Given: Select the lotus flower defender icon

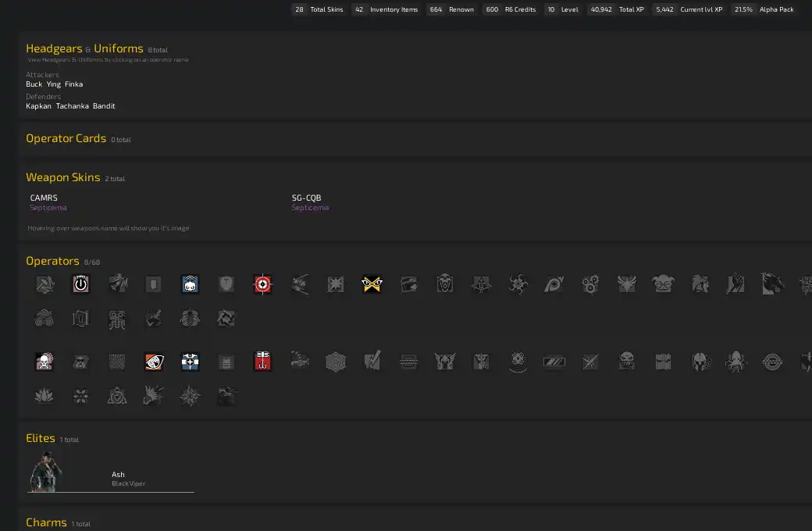Looking at the screenshot, I should [x=45, y=397].
